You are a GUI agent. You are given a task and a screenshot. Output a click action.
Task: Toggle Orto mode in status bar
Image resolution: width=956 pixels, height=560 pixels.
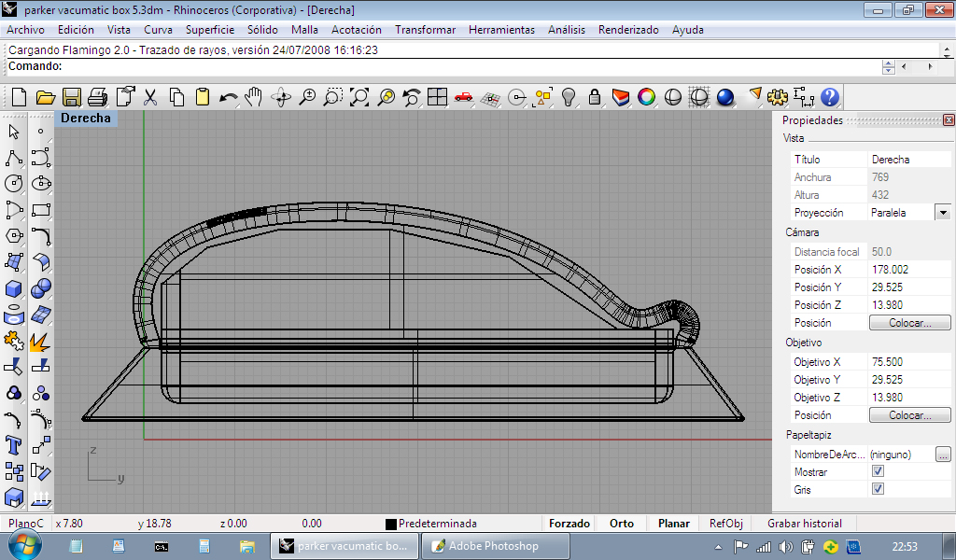pyautogui.click(x=622, y=524)
